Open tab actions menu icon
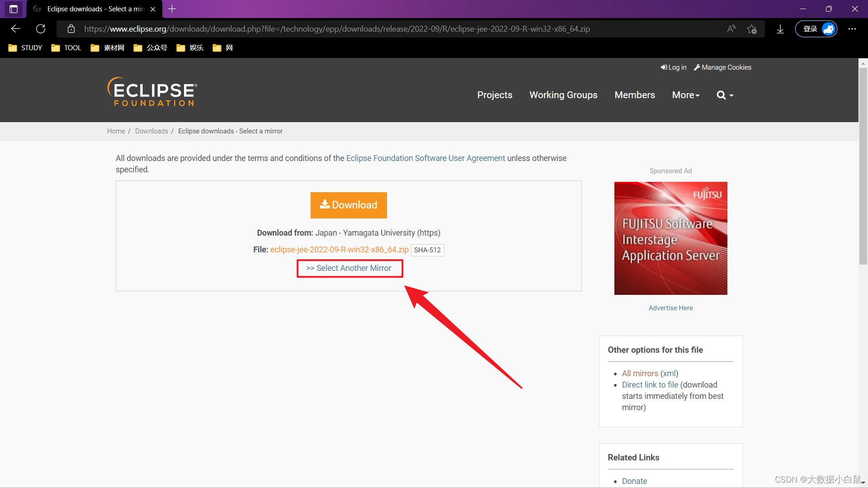The width and height of the screenshot is (868, 488). tap(14, 9)
